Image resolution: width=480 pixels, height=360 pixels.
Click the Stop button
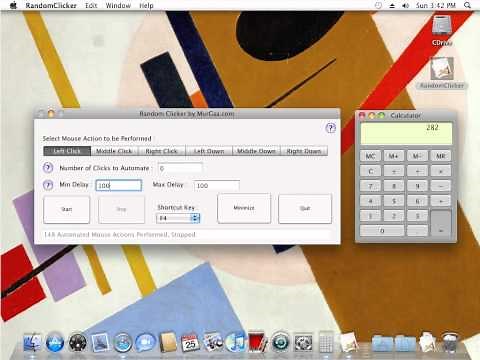[x=121, y=209]
